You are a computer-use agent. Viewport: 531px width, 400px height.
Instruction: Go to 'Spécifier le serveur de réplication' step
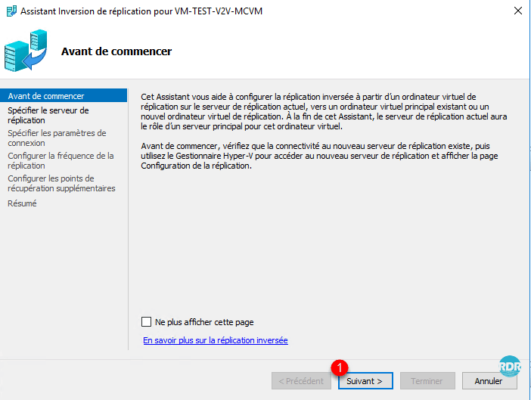pyautogui.click(x=48, y=115)
